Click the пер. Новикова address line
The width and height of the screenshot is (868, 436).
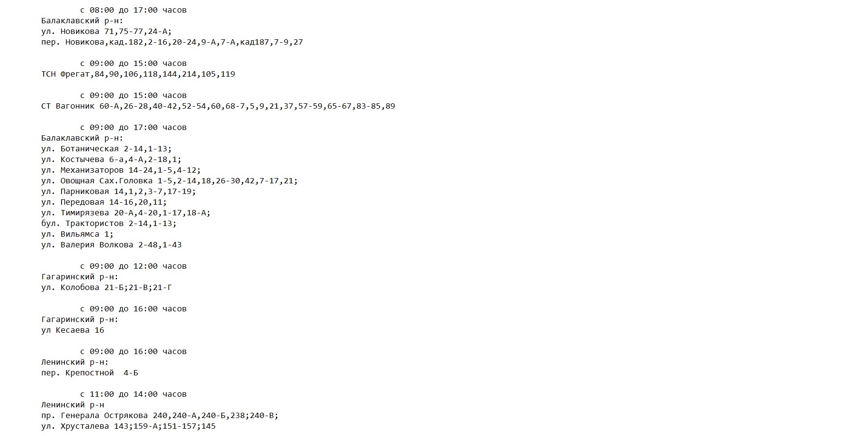[x=172, y=42]
